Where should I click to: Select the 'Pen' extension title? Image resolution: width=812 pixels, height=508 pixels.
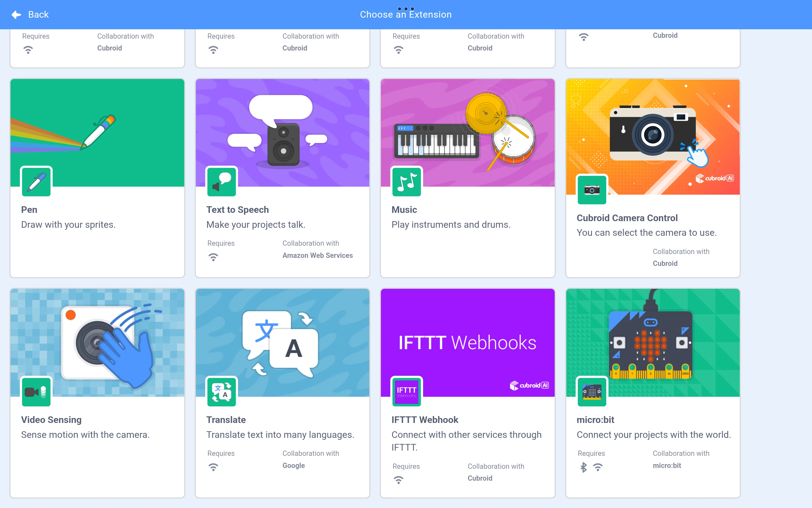(29, 210)
